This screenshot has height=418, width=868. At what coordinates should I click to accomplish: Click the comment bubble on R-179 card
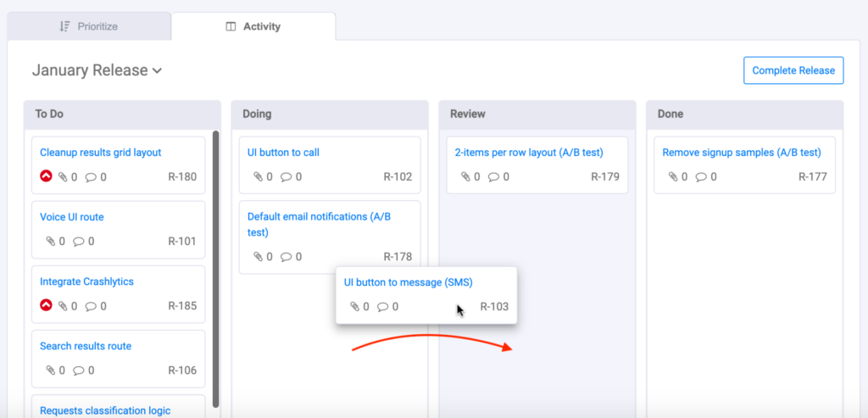(x=494, y=177)
